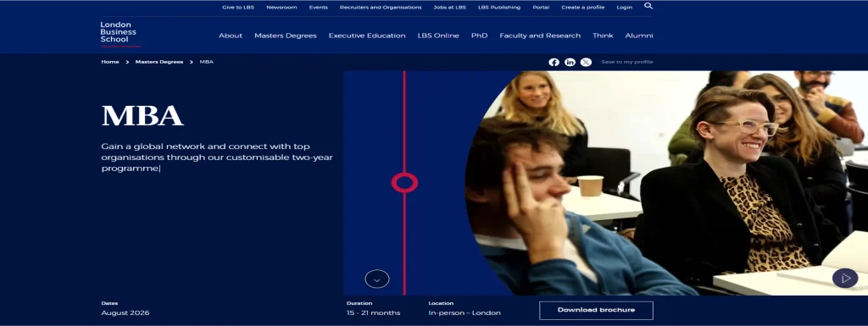Open the Events link
Screen dimensions: 868x326
319,7
